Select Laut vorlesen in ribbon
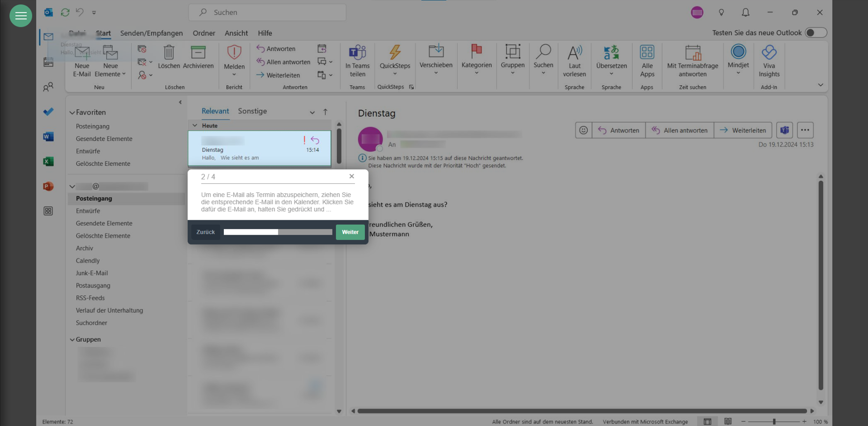The height and width of the screenshot is (426, 868). tap(574, 60)
